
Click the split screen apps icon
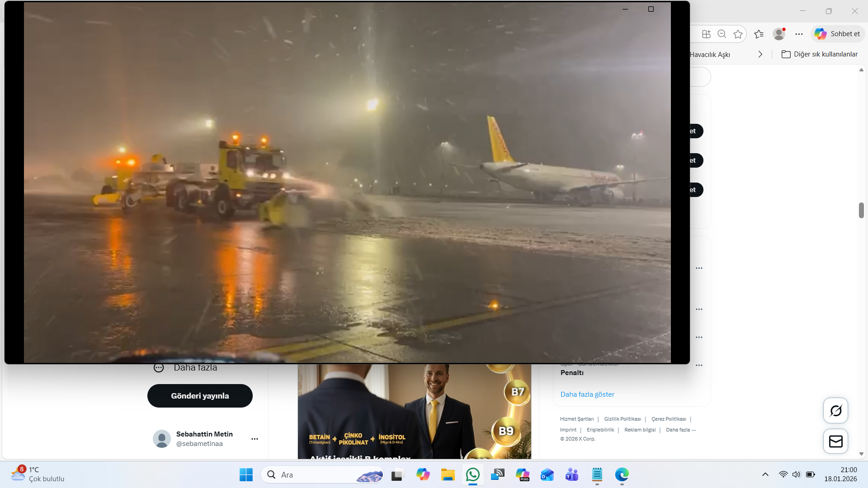[x=706, y=34]
